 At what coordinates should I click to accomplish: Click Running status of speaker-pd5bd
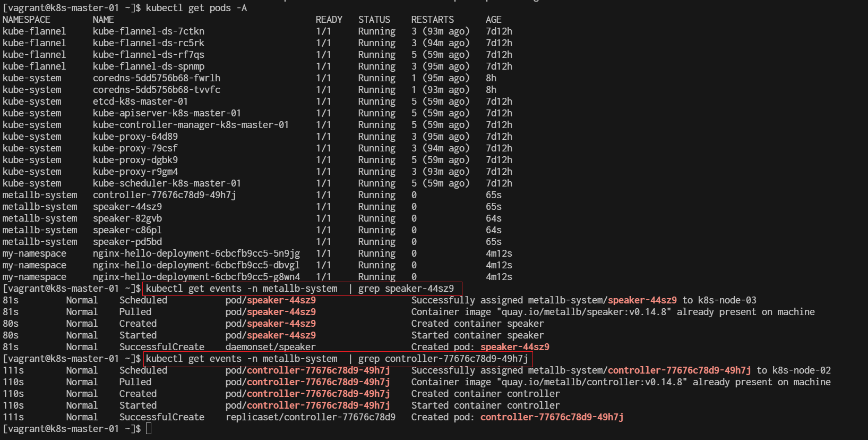(x=377, y=242)
